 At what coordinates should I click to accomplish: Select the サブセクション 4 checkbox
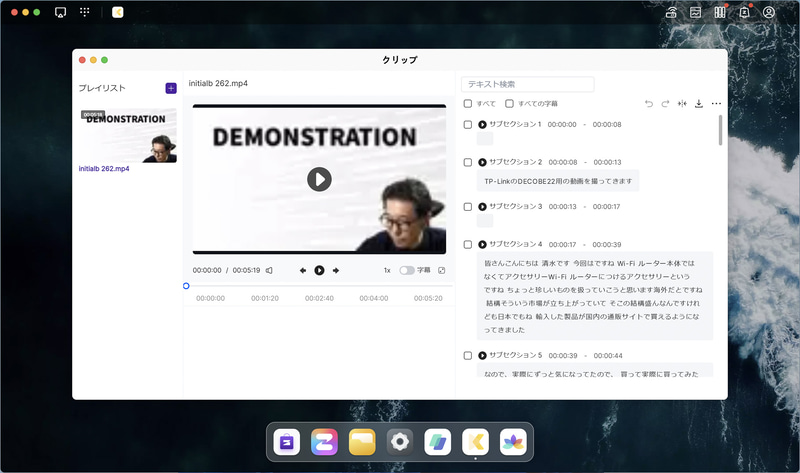tap(467, 244)
